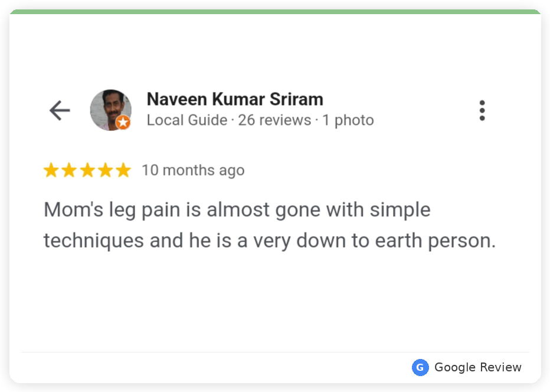Click the second yellow rating star

click(69, 170)
